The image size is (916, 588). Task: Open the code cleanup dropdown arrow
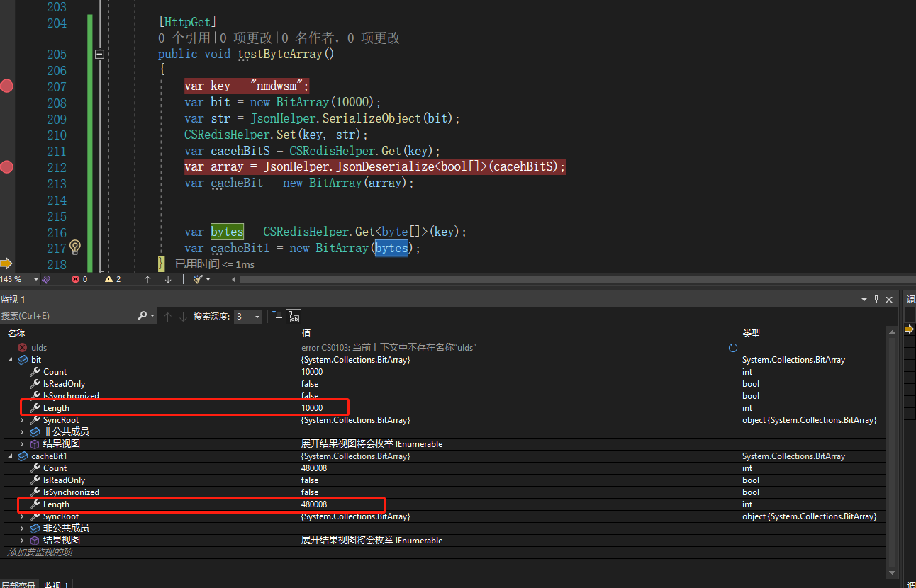coord(208,279)
